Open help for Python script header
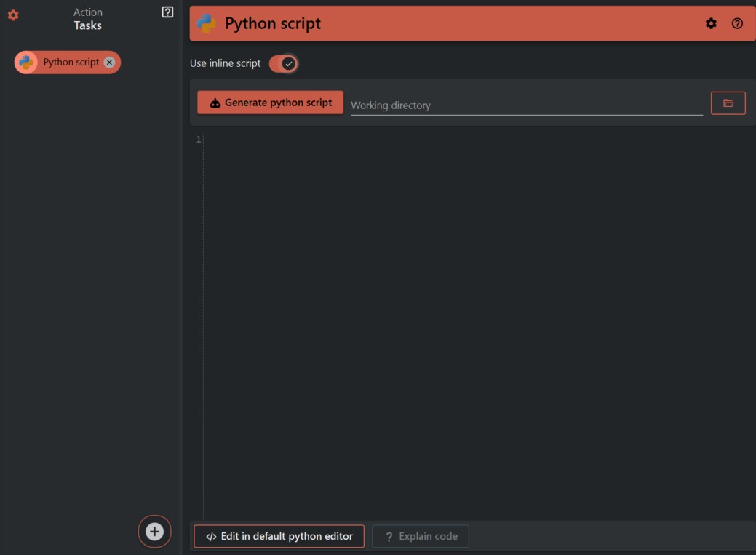Viewport: 756px width, 555px height. point(737,23)
